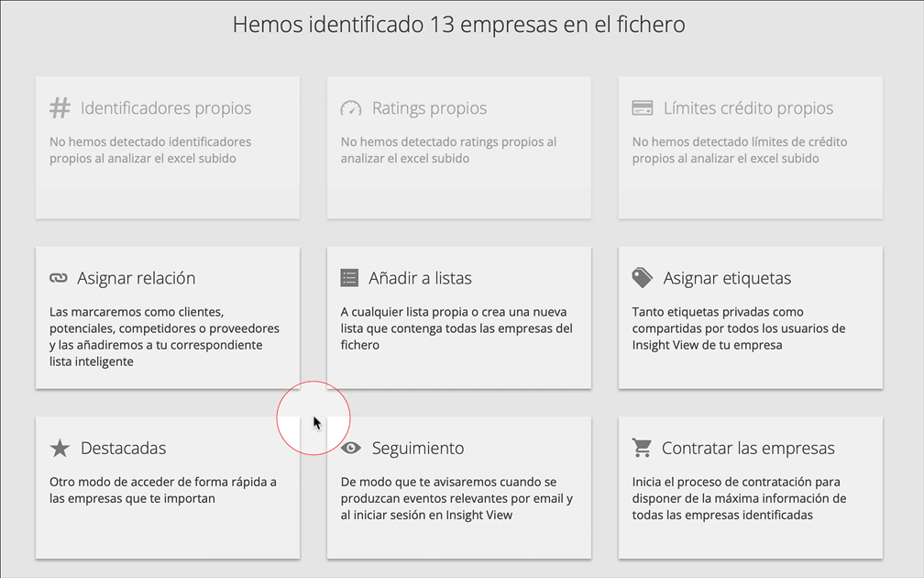The width and height of the screenshot is (924, 578).
Task: Select the Asignar etiquetas title
Action: coord(727,278)
